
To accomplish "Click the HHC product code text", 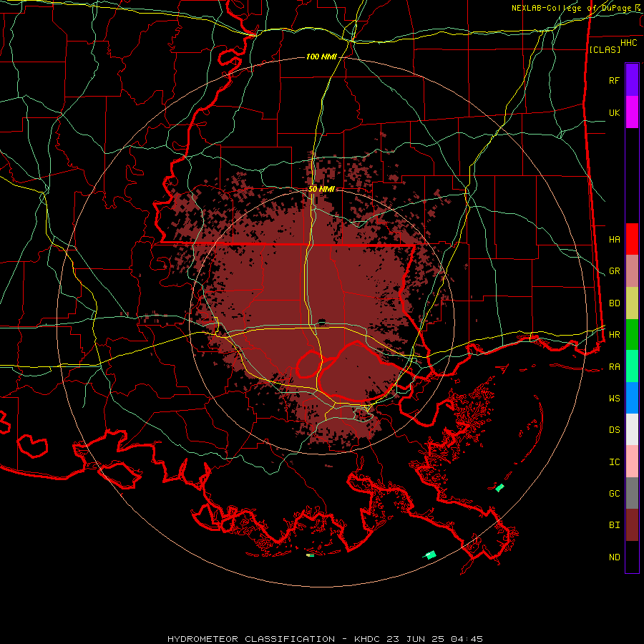I will (628, 43).
